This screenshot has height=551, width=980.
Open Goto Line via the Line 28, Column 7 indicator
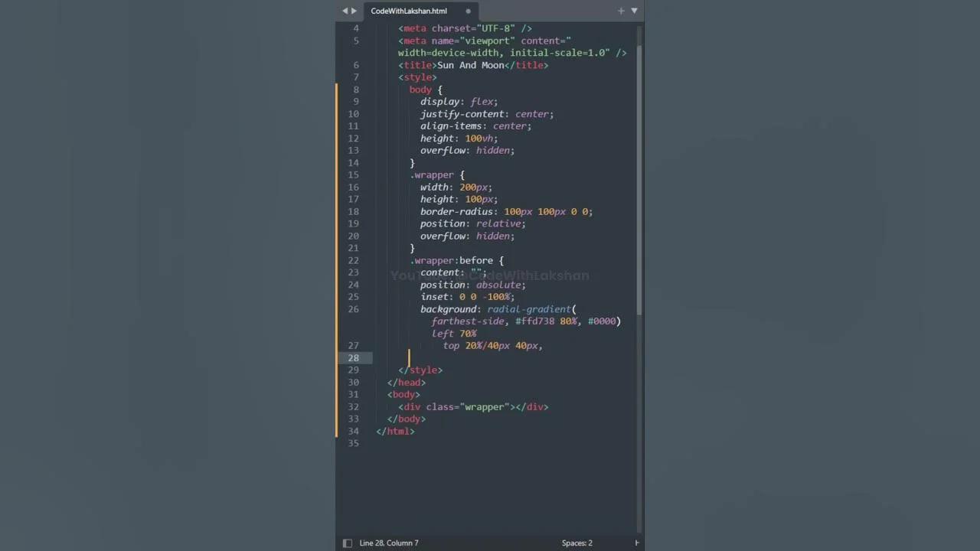389,543
